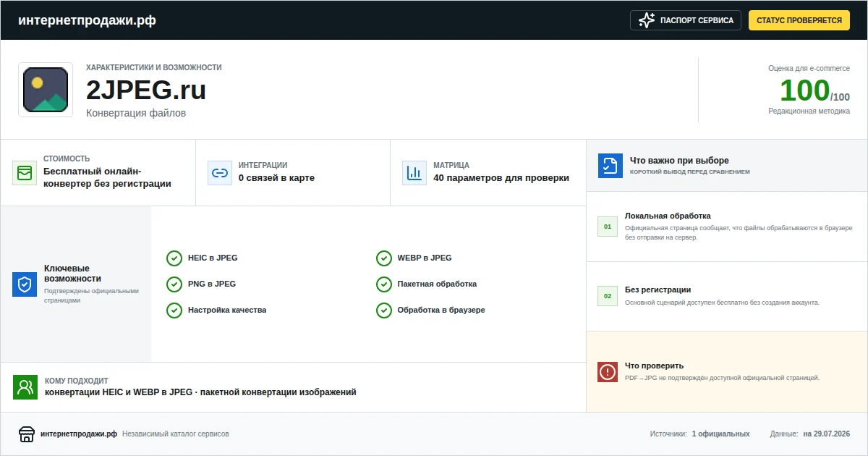Click the 40 параметров для проверки text
Screen dimensions: 868x456
coord(501,178)
